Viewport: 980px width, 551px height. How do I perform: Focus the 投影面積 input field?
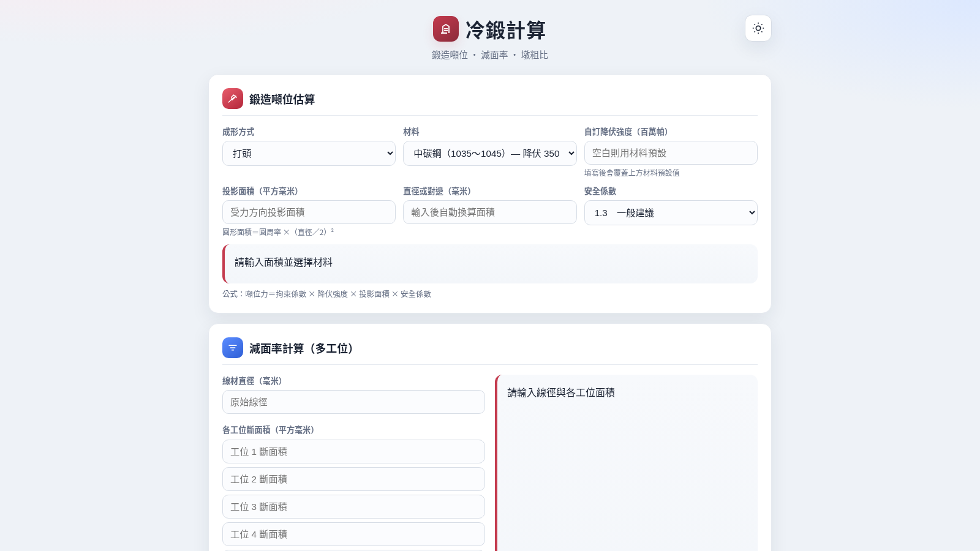pos(309,212)
